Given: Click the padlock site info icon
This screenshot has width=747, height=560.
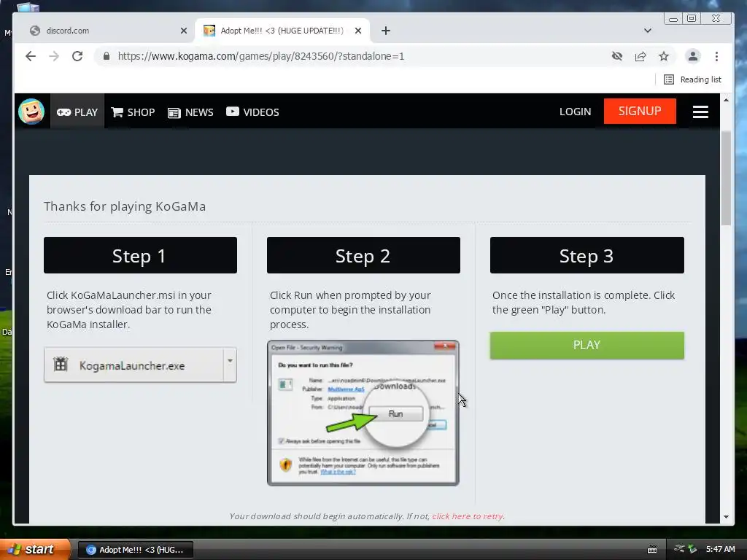Looking at the screenshot, I should [x=107, y=56].
